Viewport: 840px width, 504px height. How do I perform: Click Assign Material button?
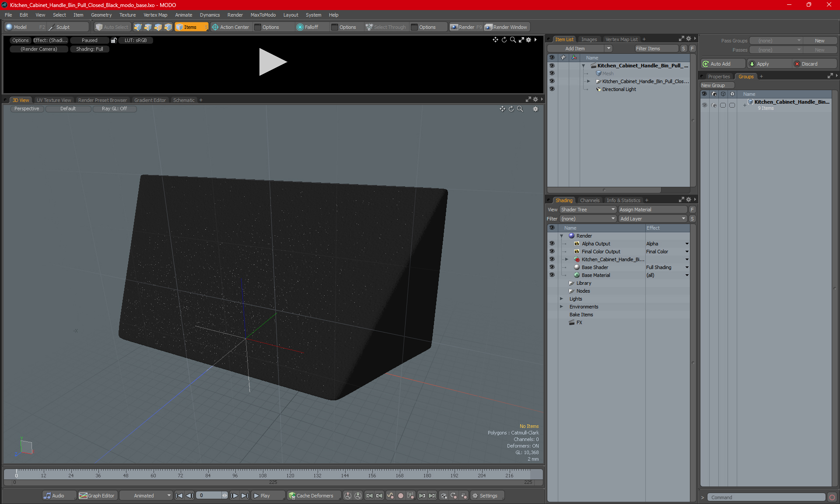point(653,210)
